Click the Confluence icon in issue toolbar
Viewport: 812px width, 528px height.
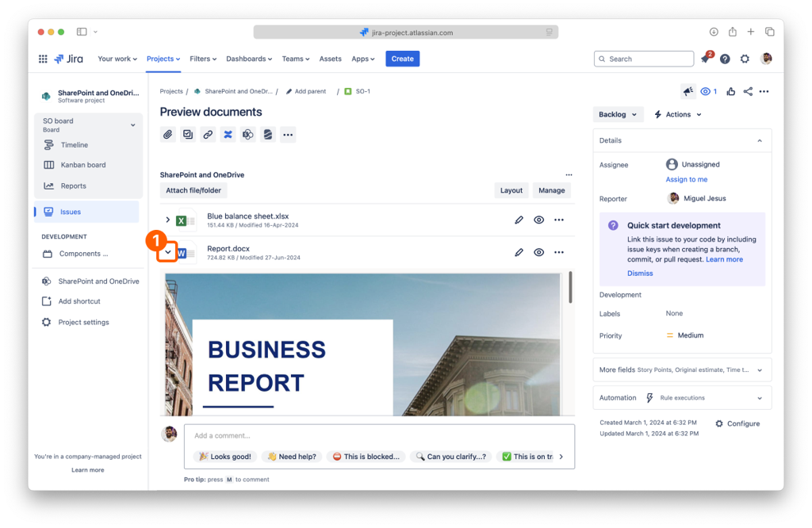coord(228,135)
